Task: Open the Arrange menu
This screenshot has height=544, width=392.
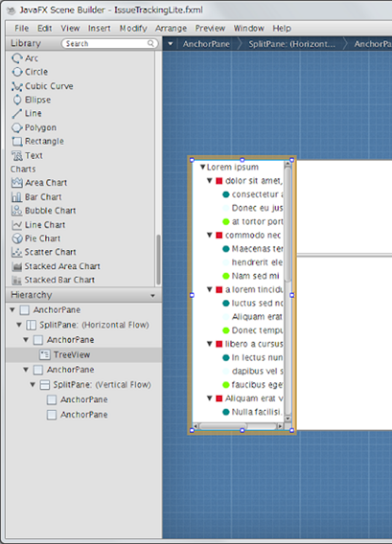Action: [x=171, y=28]
